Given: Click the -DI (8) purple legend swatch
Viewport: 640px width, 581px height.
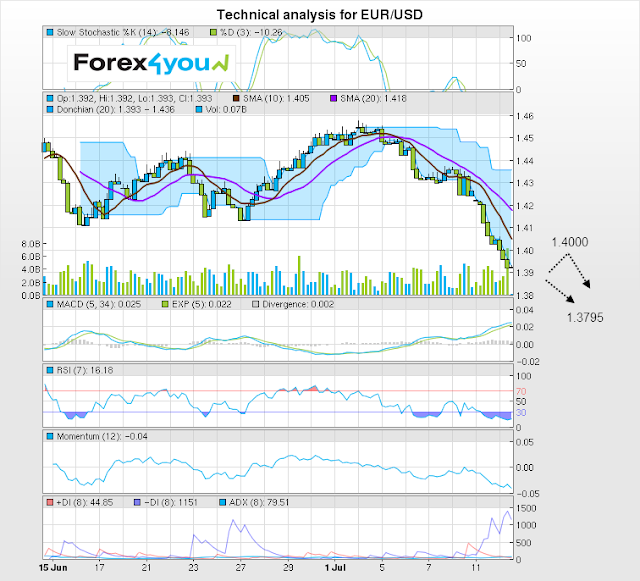Looking at the screenshot, I should (137, 502).
